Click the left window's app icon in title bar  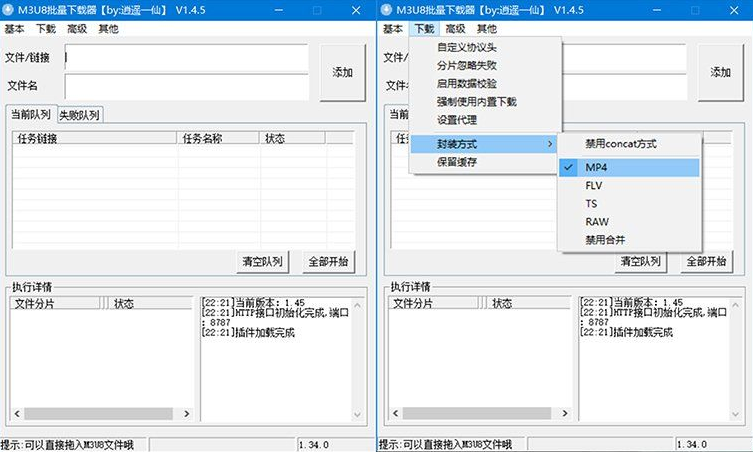8,10
